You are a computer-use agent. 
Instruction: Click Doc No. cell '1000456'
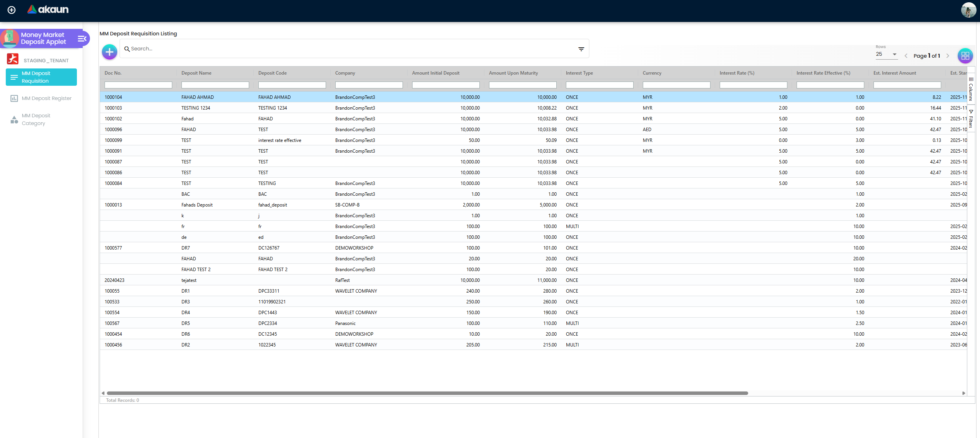pyautogui.click(x=113, y=345)
